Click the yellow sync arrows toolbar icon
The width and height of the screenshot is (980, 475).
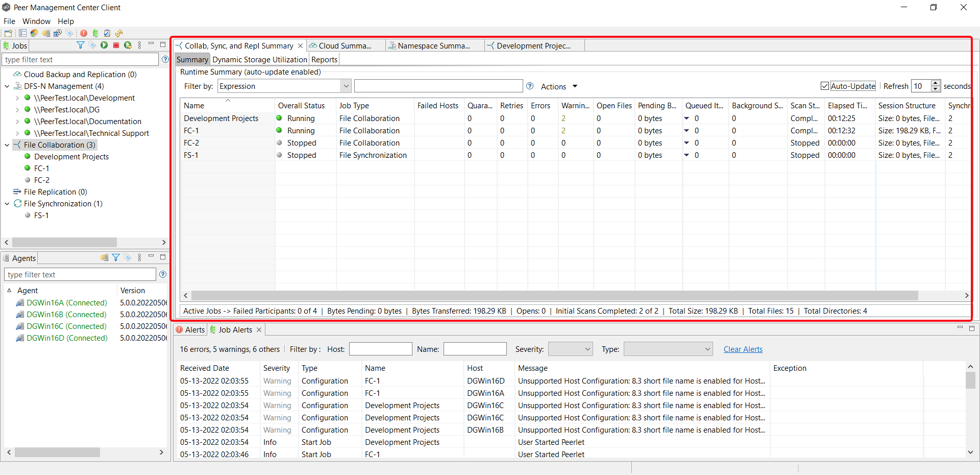click(x=119, y=33)
